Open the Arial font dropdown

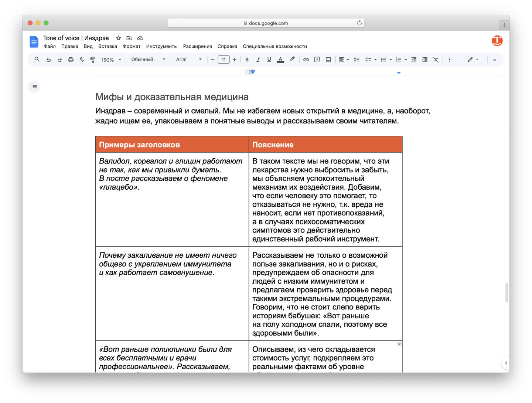point(189,60)
